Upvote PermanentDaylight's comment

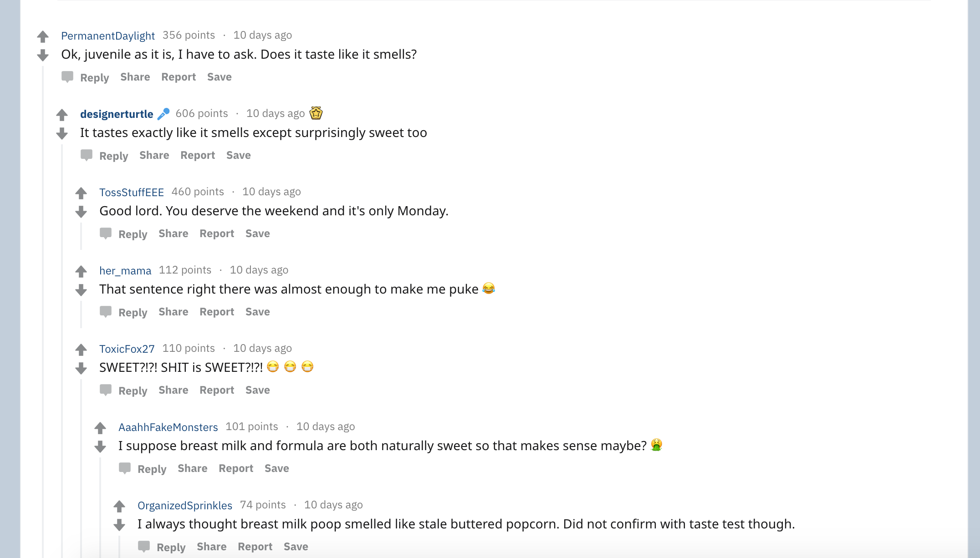(x=43, y=36)
